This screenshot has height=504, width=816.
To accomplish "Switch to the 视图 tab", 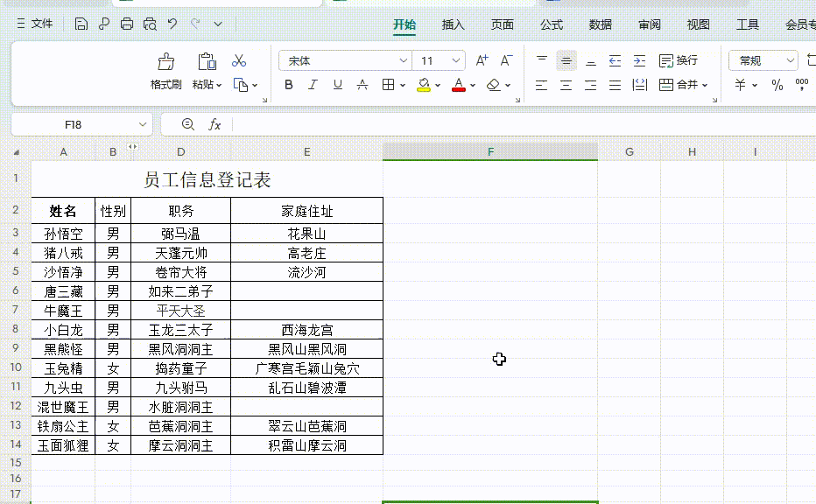I will pyautogui.click(x=699, y=24).
